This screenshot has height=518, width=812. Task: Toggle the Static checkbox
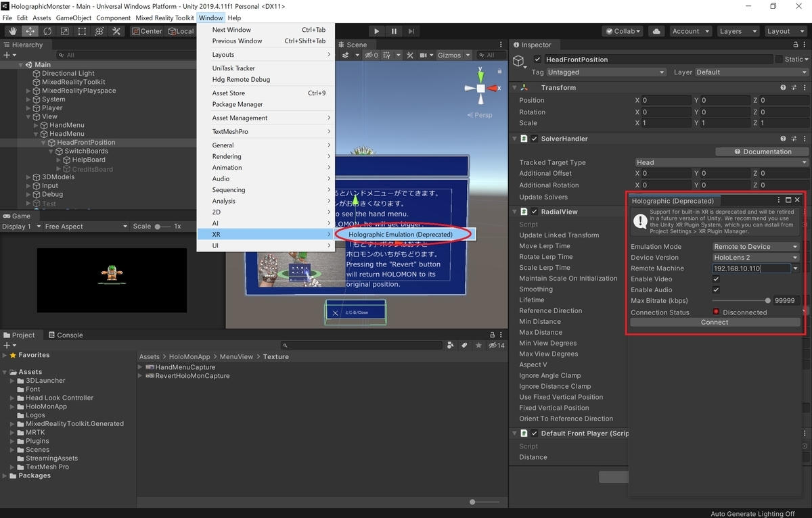pos(780,60)
